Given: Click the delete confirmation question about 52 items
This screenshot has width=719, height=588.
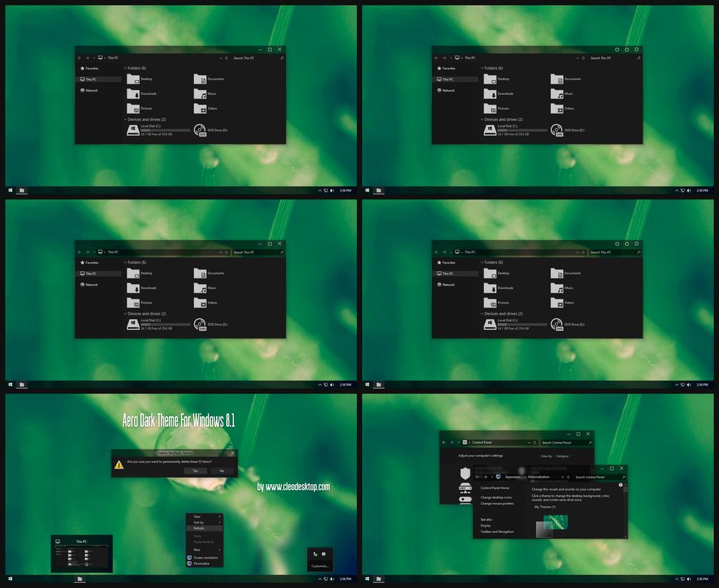Looking at the screenshot, I should coord(170,462).
